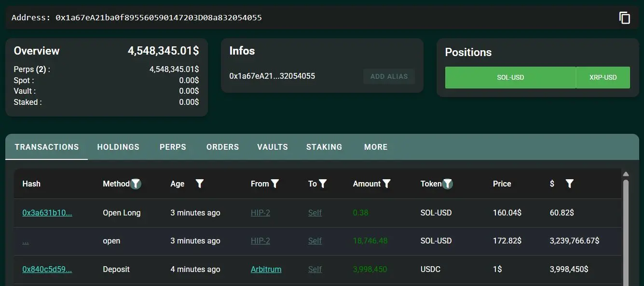The width and height of the screenshot is (644, 286).
Task: Open transaction hash 0x3a631b10...
Action: click(47, 213)
